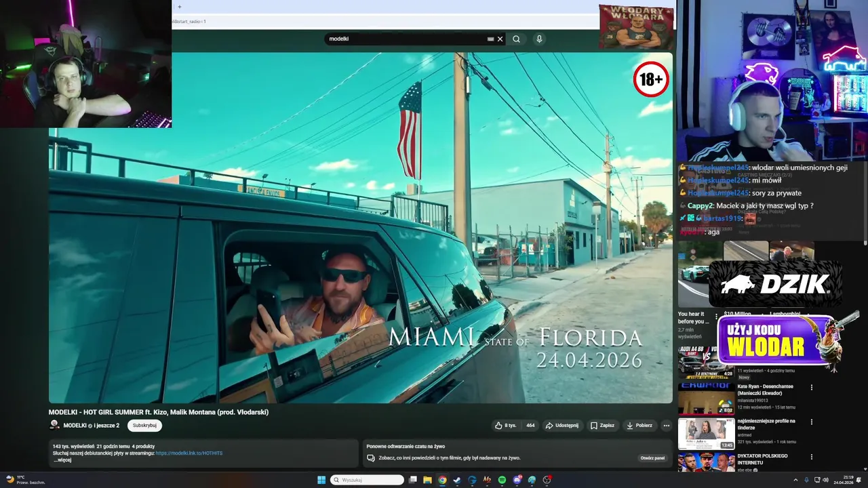Open Discord from the taskbar
This screenshot has width=868, height=488.
click(x=517, y=480)
